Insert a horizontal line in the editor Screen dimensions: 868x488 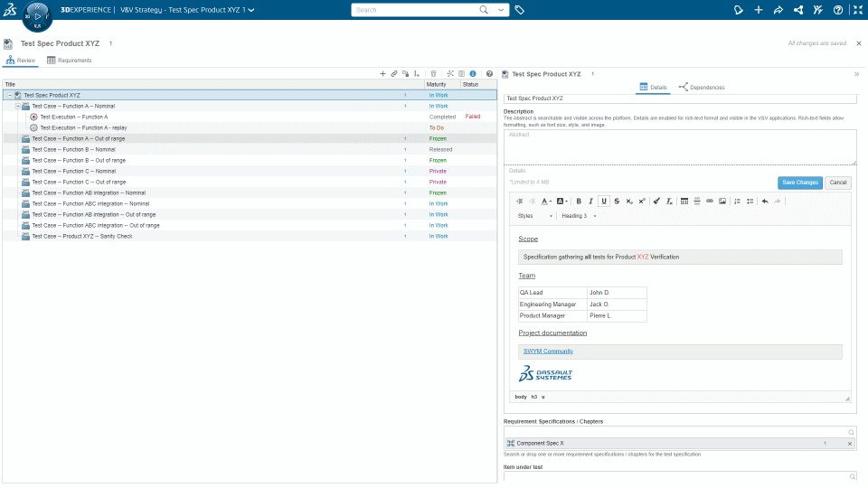tap(697, 202)
